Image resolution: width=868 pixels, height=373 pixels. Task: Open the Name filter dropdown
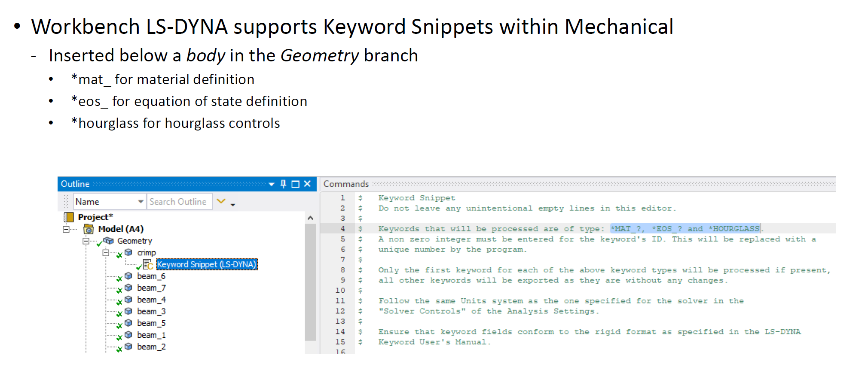click(x=141, y=201)
